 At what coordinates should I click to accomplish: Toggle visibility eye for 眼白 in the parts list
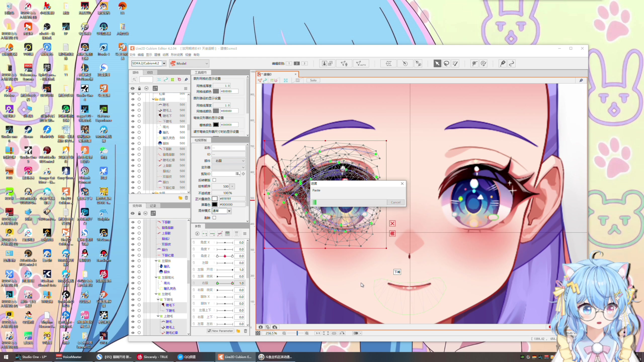(x=133, y=182)
